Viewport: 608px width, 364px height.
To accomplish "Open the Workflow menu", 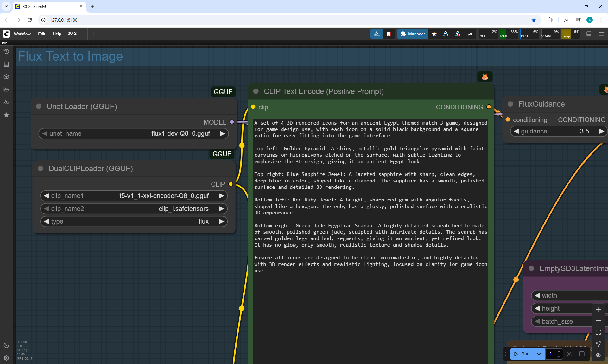I will [22, 34].
